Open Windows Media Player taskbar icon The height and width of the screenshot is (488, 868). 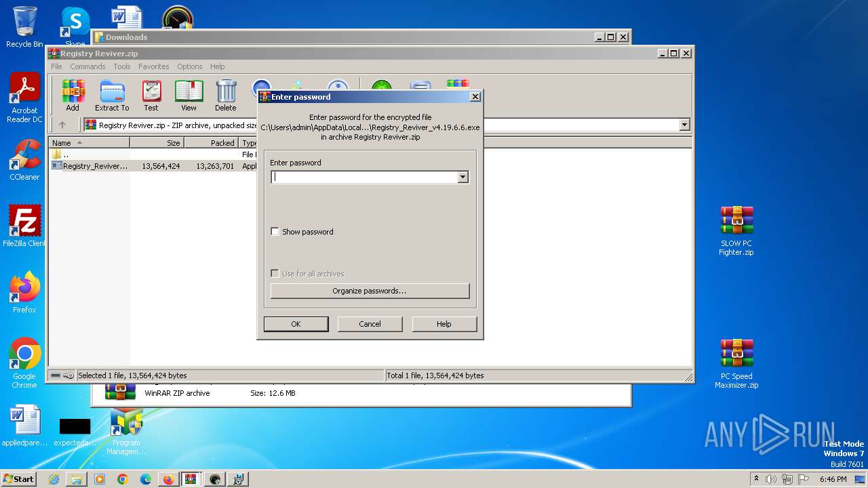100,479
